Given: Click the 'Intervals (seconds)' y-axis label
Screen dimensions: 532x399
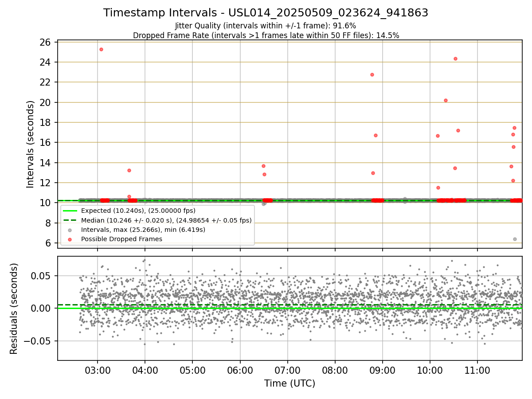Looking at the screenshot, I should point(31,144).
